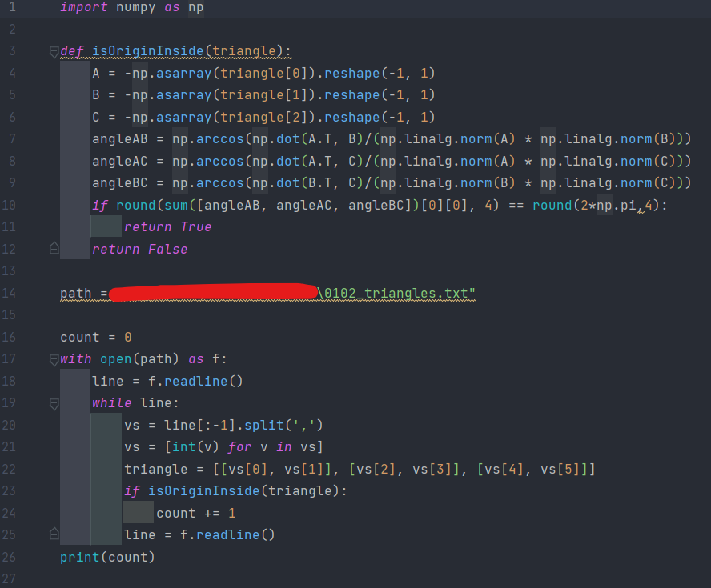Place cursor on 'import numpy as np'
The height and width of the screenshot is (588, 711).
pyautogui.click(x=131, y=8)
